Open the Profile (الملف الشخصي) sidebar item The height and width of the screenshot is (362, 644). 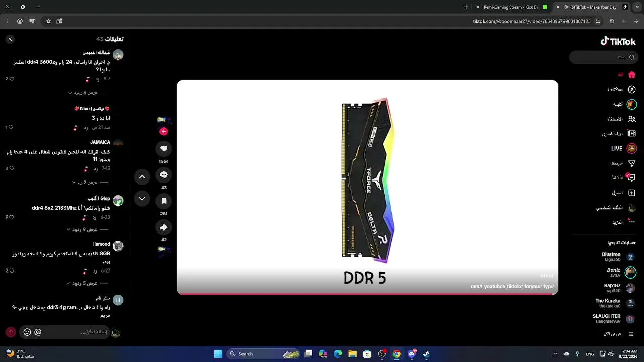point(616,208)
